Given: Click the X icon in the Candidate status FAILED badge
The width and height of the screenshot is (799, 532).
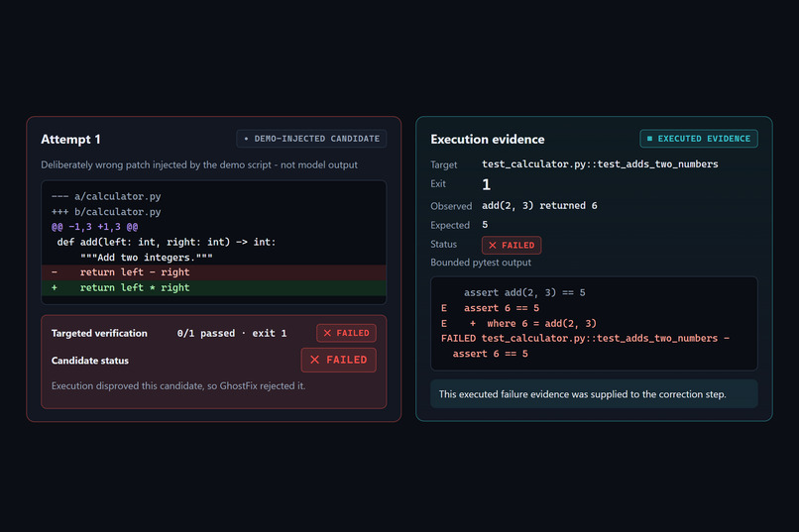Looking at the screenshot, I should click(x=315, y=360).
